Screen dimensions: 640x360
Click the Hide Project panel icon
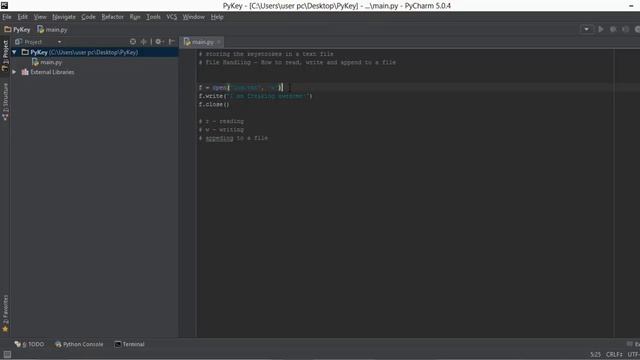[x=172, y=42]
